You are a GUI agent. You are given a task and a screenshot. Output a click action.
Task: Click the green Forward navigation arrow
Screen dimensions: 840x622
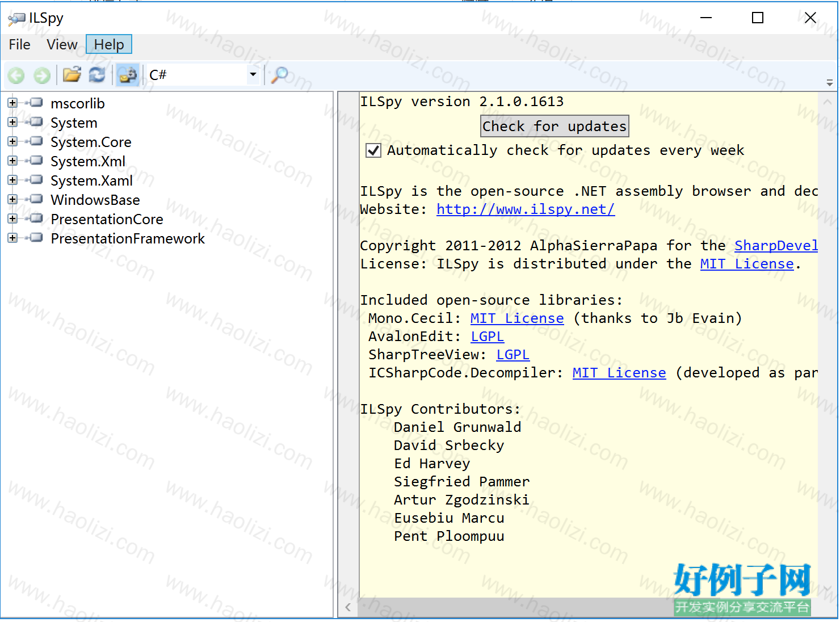42,75
